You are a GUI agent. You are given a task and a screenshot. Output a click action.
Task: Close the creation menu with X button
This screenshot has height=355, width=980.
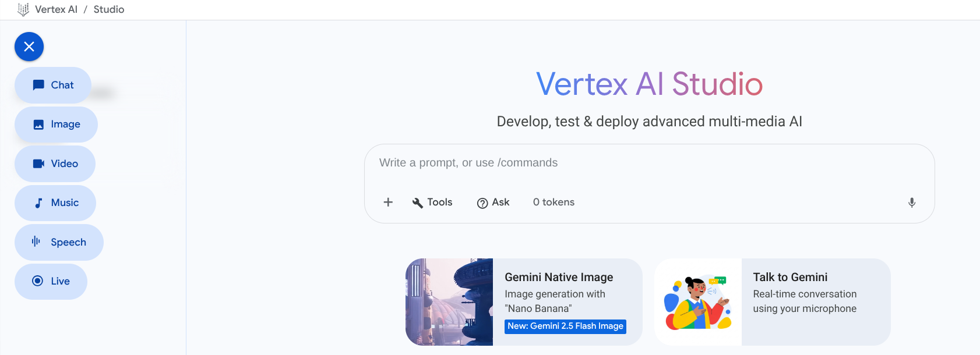pos(29,47)
